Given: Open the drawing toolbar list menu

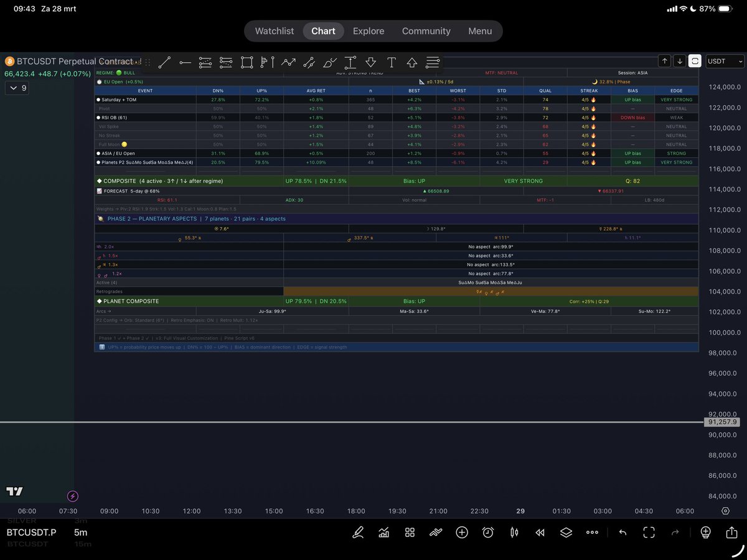Looking at the screenshot, I should coord(433,62).
